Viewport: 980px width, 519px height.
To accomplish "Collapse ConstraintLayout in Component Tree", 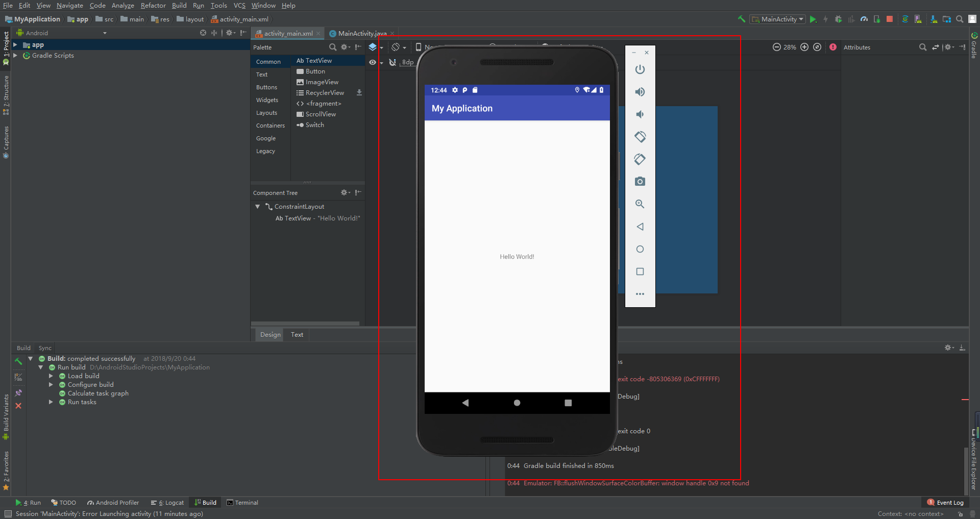I will pyautogui.click(x=258, y=206).
